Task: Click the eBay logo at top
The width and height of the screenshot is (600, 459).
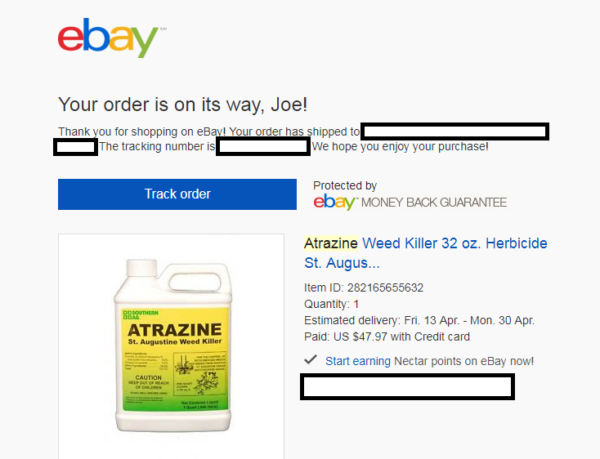Action: (x=108, y=37)
